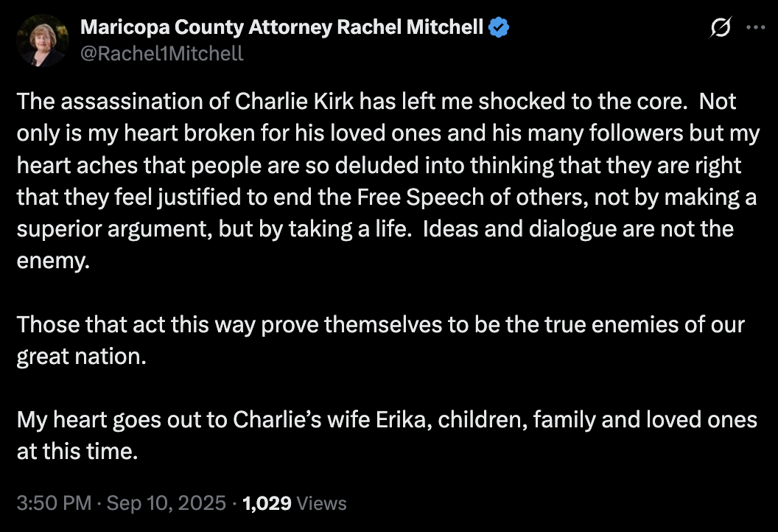The height and width of the screenshot is (532, 778).
Task: Open the three-dot more options menu
Action: point(756,28)
